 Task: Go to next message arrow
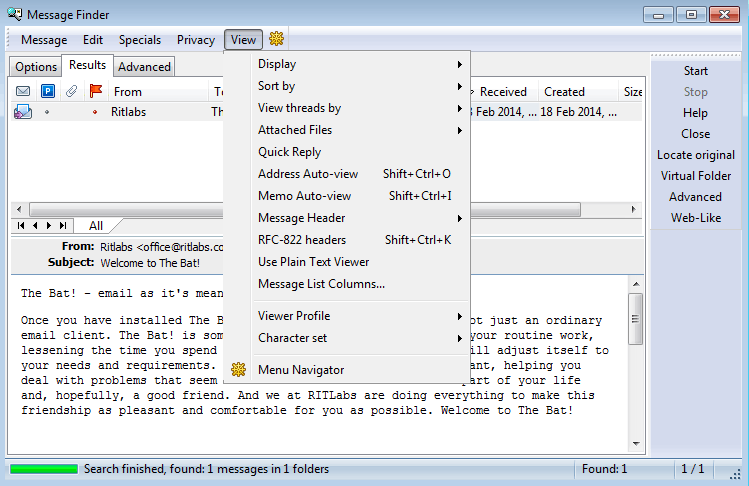pos(49,226)
